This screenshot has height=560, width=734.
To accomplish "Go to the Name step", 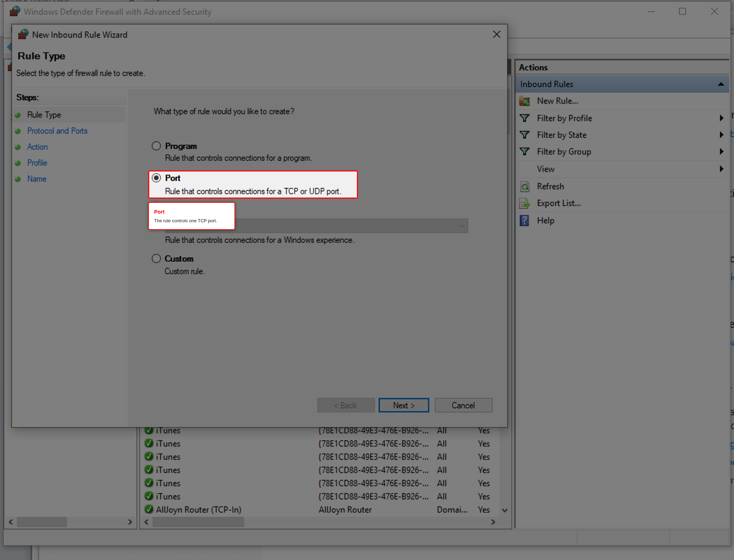I will 37,179.
